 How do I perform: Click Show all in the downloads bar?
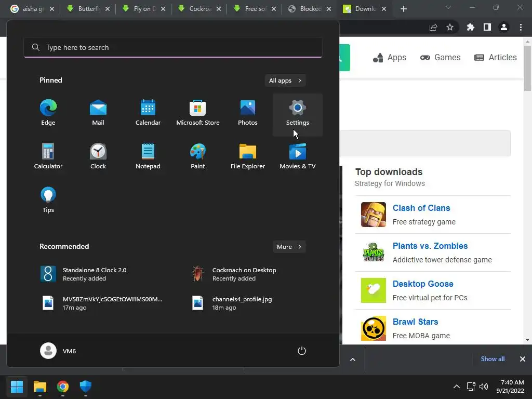pyautogui.click(x=493, y=359)
